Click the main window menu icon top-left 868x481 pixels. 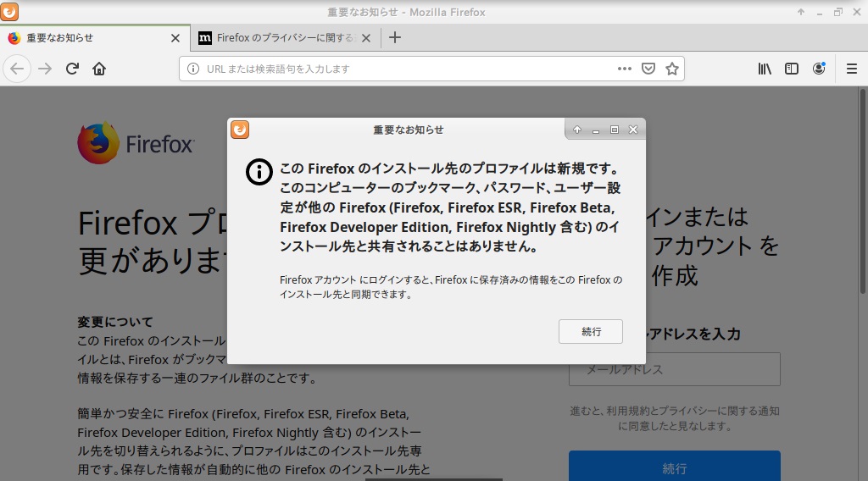9,12
